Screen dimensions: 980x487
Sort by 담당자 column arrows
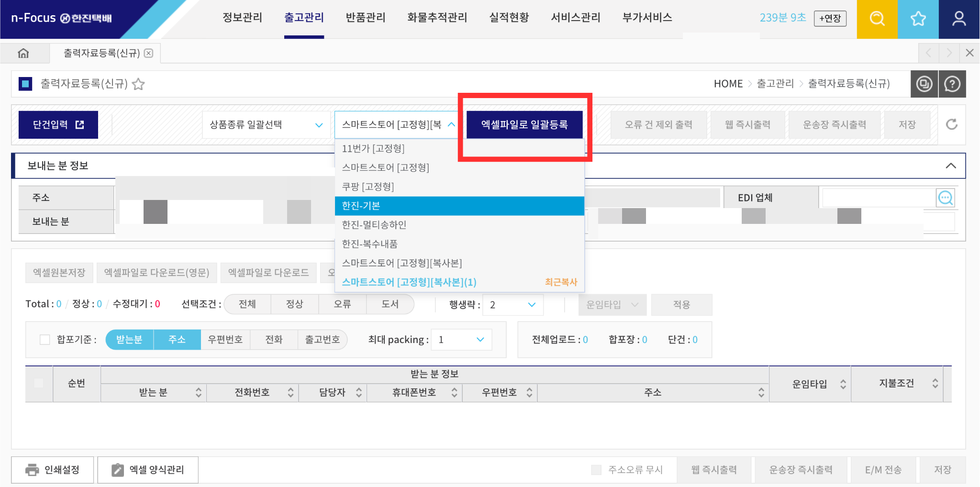[x=359, y=393]
